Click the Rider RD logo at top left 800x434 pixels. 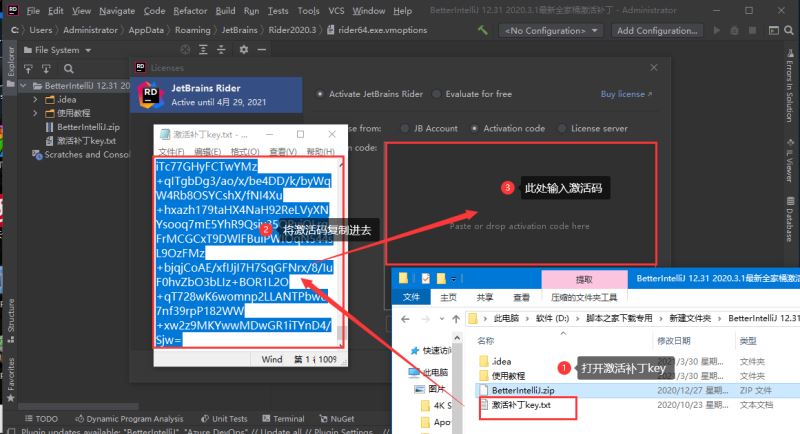tap(13, 10)
